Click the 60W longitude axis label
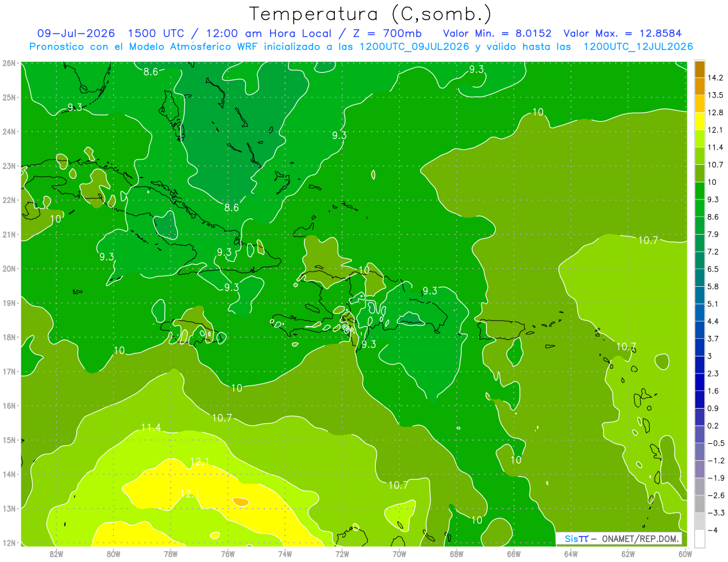 [x=686, y=554]
